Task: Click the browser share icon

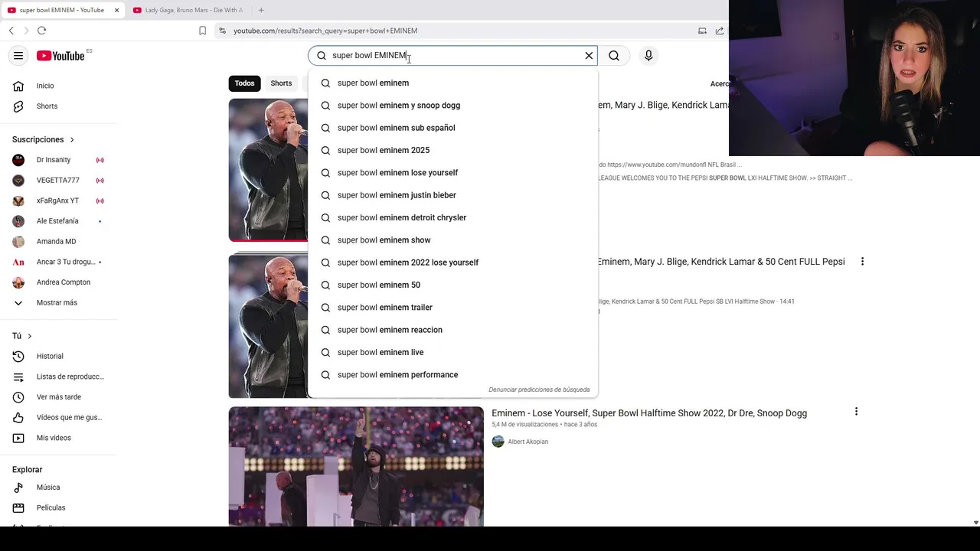Action: click(720, 31)
